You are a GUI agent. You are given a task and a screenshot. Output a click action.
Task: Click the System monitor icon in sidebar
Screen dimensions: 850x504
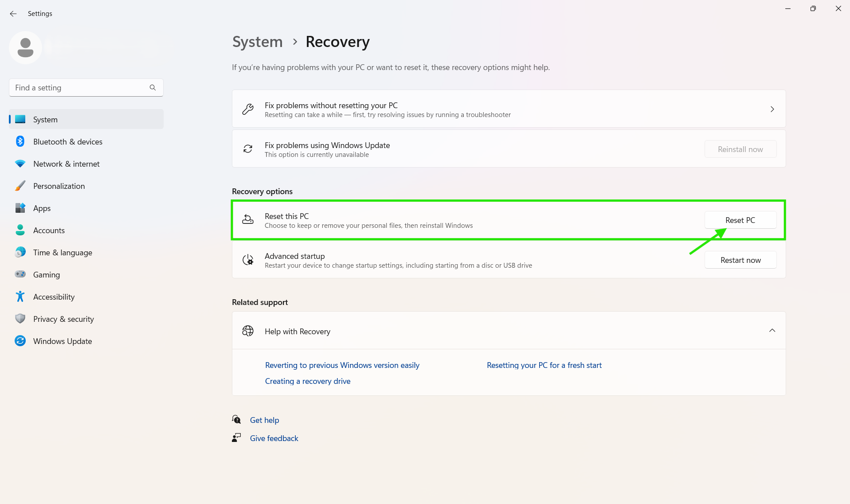(x=20, y=119)
